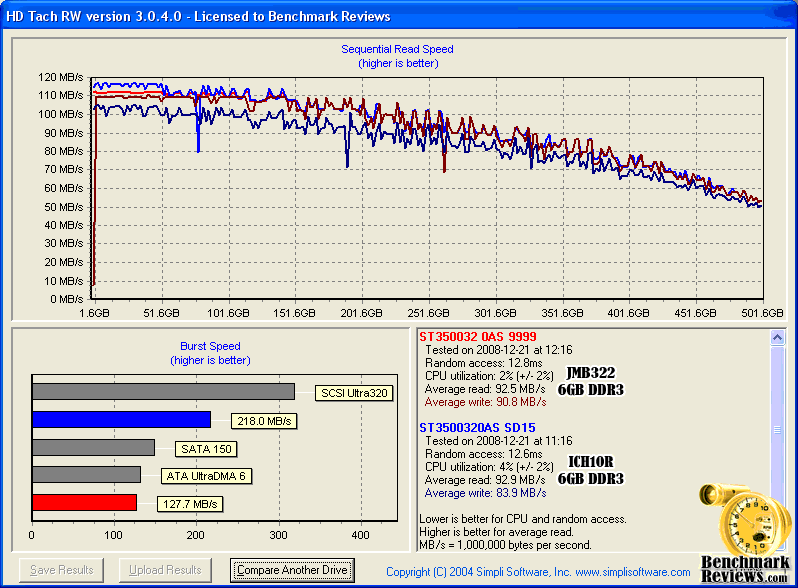
Task: Click the Compare Another Drive button
Action: point(292,570)
